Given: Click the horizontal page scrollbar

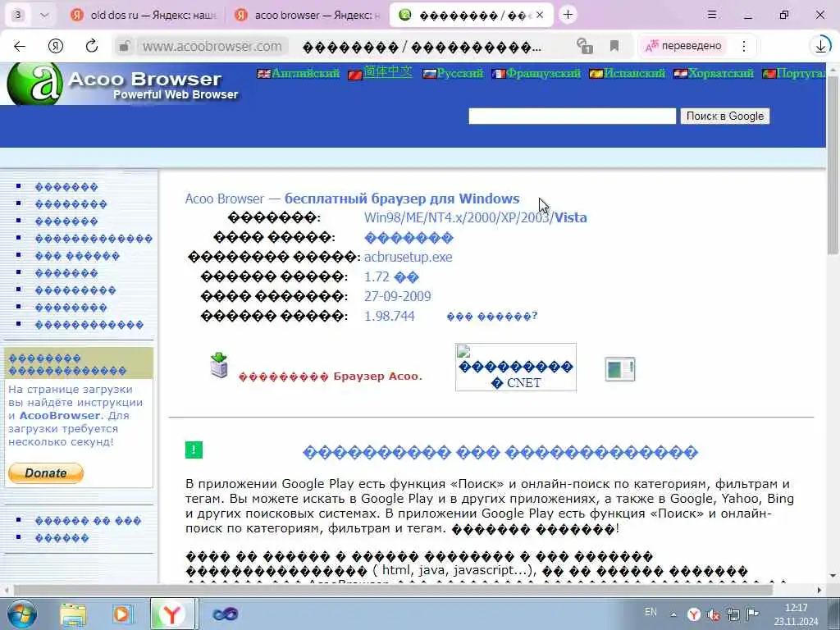Looking at the screenshot, I should tap(393, 591).
